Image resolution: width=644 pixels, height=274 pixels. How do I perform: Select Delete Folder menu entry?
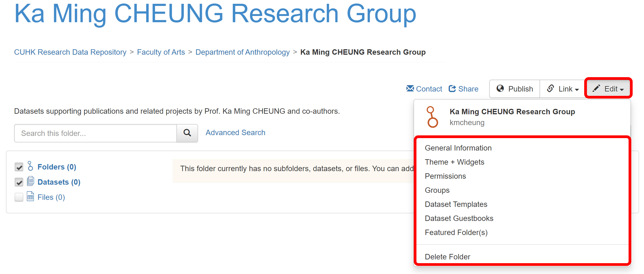coord(448,257)
